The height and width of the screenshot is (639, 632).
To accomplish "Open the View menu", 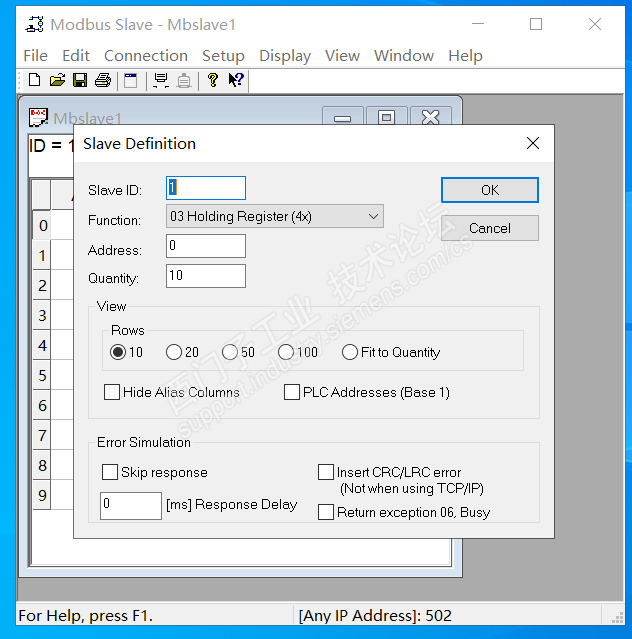I will (342, 55).
